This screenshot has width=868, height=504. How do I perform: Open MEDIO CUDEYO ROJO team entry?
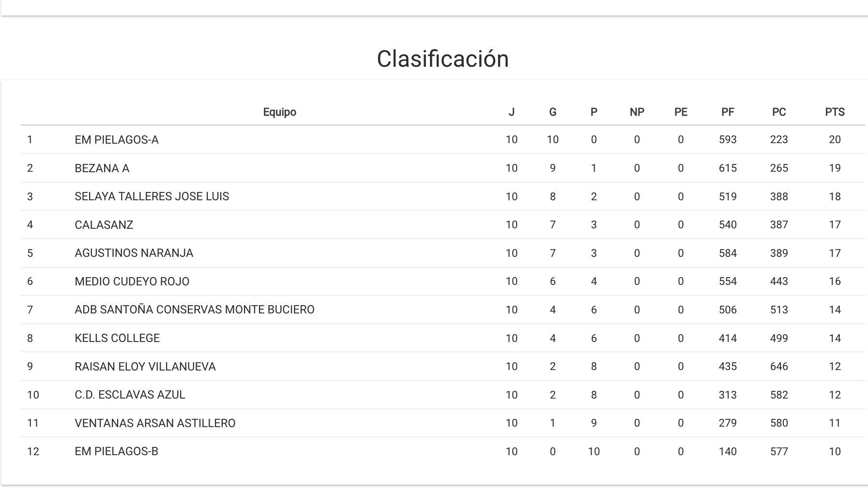132,282
